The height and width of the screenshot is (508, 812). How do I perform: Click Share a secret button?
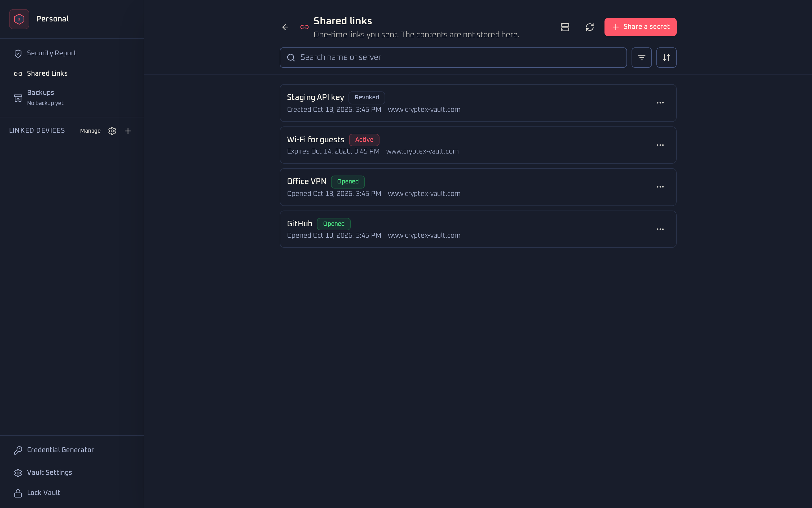tap(640, 27)
